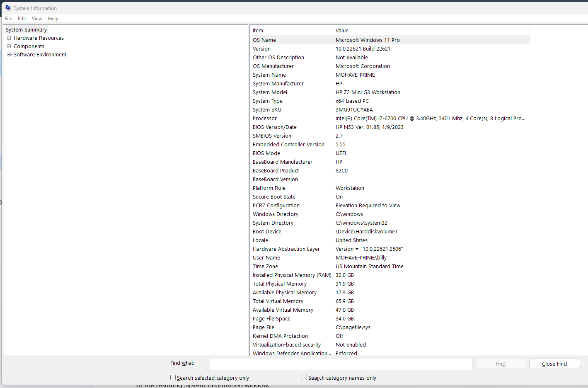Screen dimensions: 588x388
Task: Click Elevation Required to View value
Action: point(368,206)
